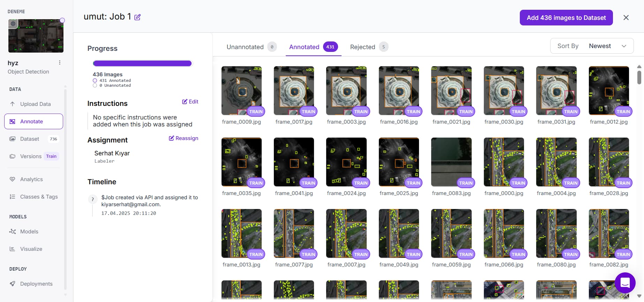Open the Sort By Newest dropdown

click(592, 46)
